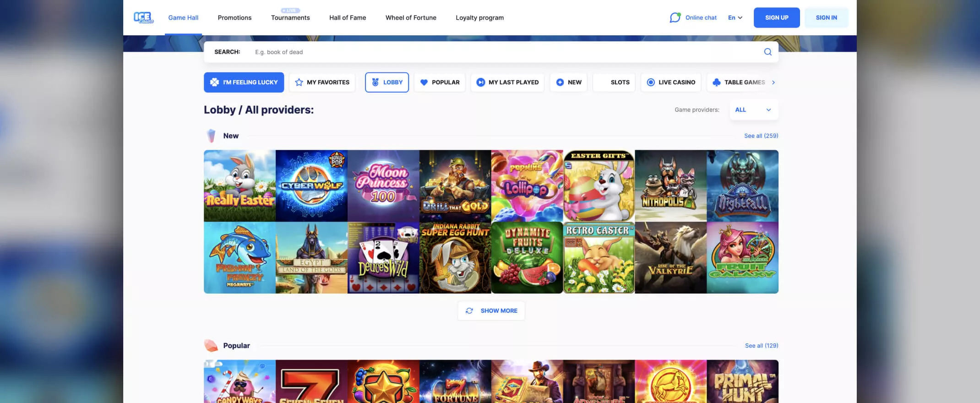This screenshot has width=980, height=403.
Task: Click See all (129) link
Action: (762, 345)
